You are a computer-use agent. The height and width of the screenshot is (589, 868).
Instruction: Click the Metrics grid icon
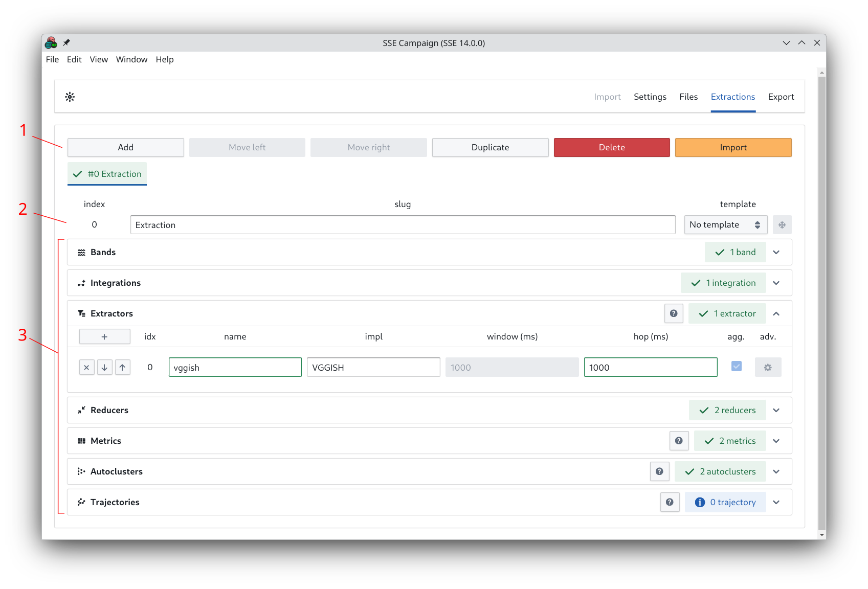click(81, 440)
